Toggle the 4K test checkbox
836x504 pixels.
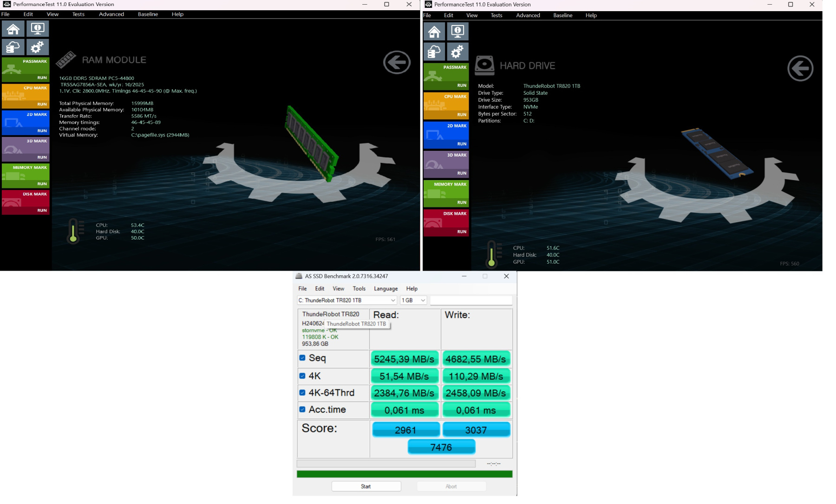tap(302, 376)
